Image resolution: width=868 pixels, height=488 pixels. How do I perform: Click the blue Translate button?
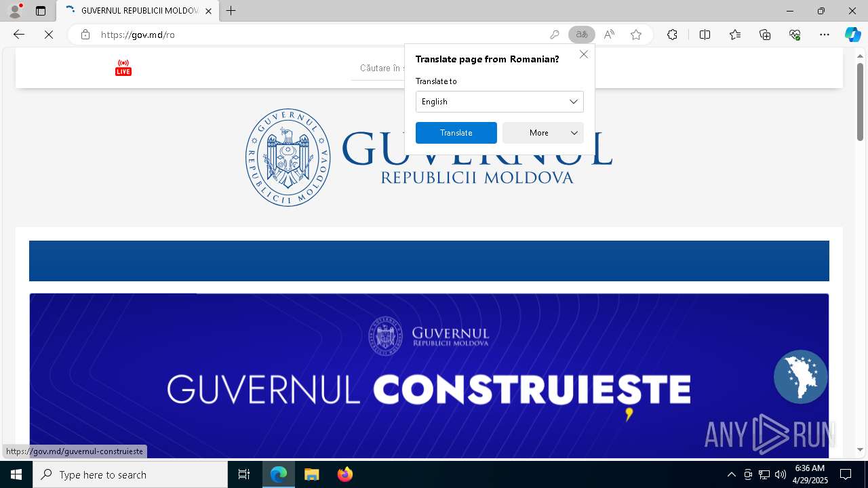[456, 133]
